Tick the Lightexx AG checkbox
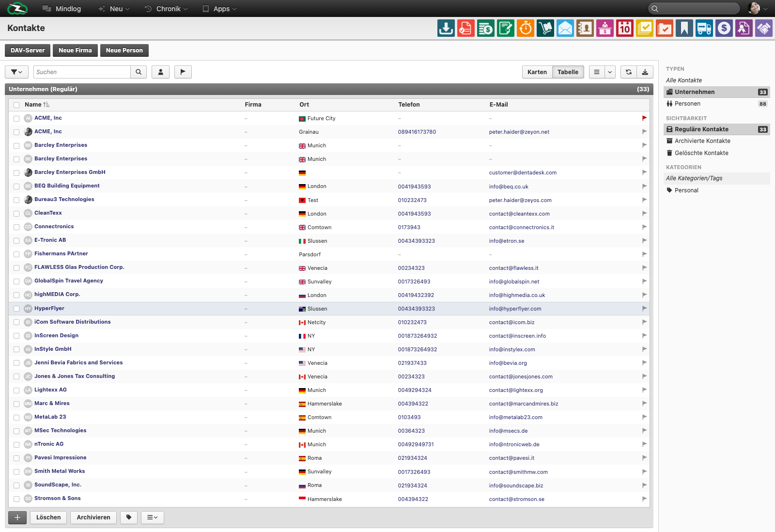 click(16, 390)
